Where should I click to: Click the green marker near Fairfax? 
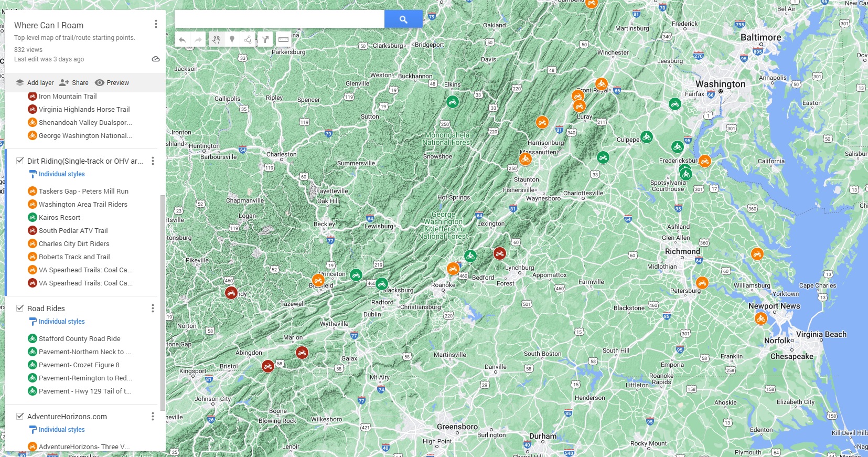click(x=675, y=104)
